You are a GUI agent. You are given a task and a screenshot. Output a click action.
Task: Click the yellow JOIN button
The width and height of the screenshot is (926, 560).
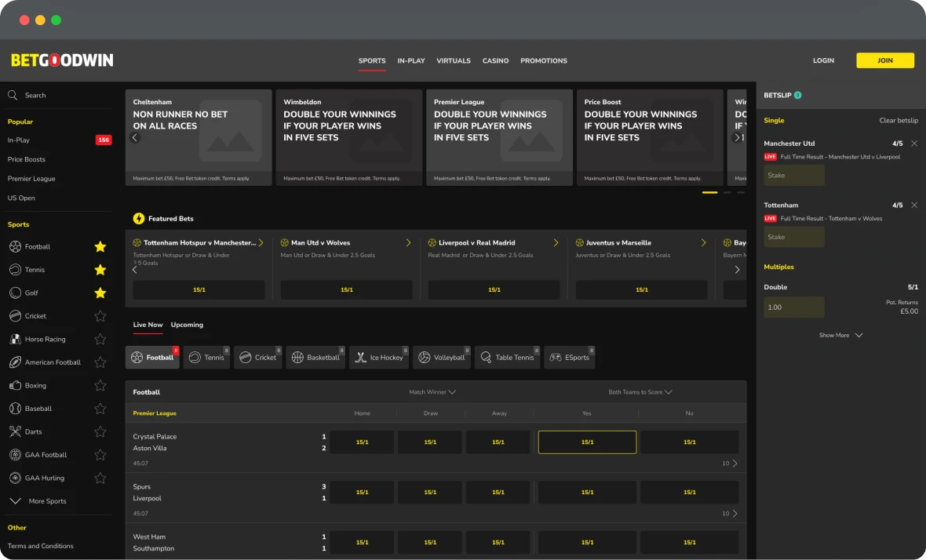coord(884,60)
